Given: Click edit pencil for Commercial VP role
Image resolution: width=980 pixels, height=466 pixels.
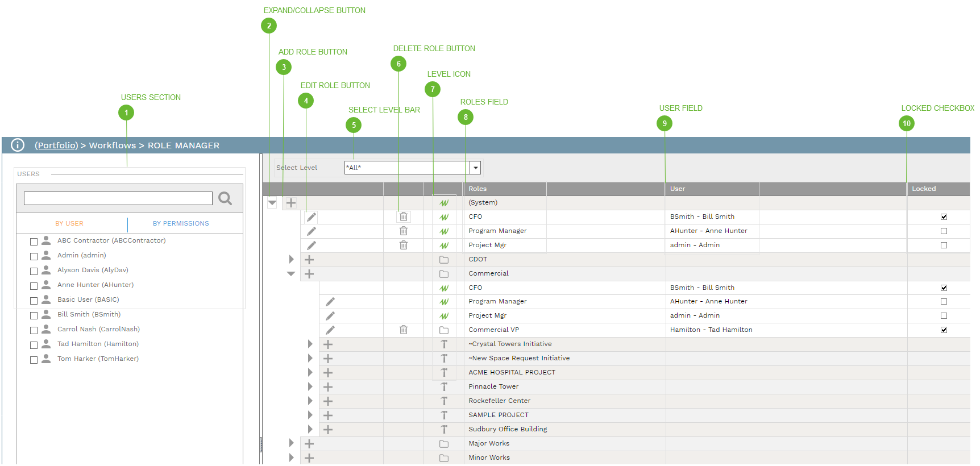Looking at the screenshot, I should 330,330.
